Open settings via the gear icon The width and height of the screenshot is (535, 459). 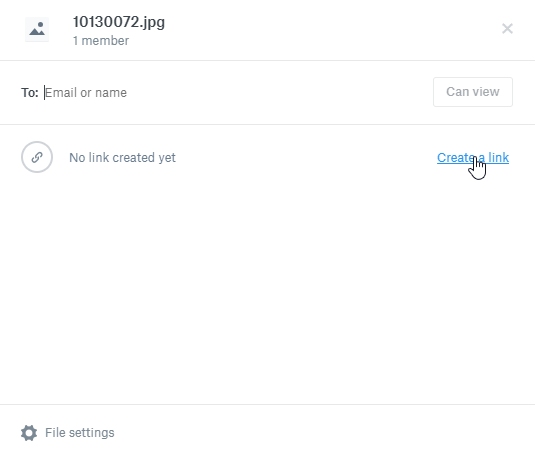pos(29,433)
